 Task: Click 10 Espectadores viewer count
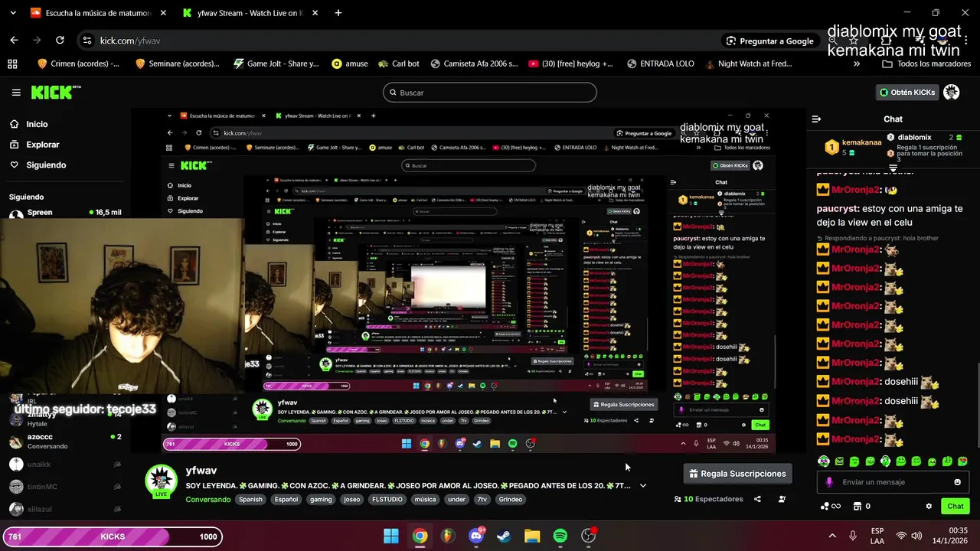tap(708, 499)
